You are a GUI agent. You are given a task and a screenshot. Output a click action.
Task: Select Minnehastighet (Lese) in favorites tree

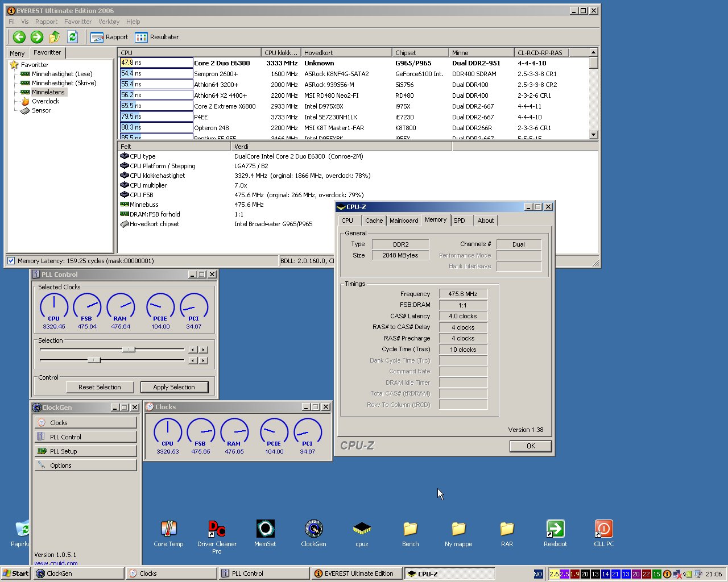click(61, 74)
